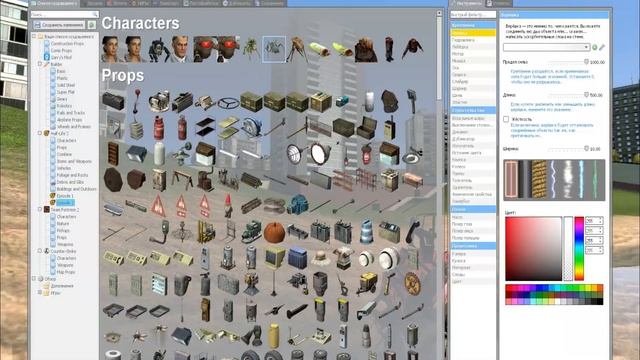Spawn the grey-haired man character thumbnail
The image size is (640, 360).
click(180, 49)
